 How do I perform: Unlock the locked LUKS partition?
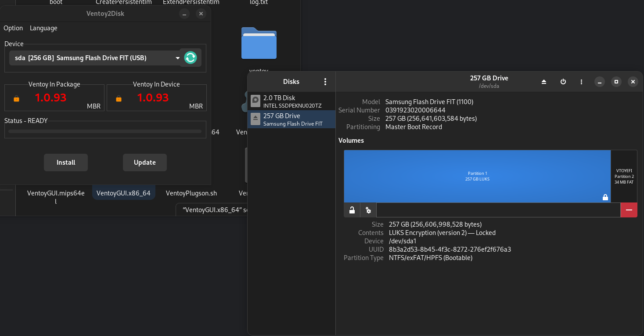[x=352, y=210]
